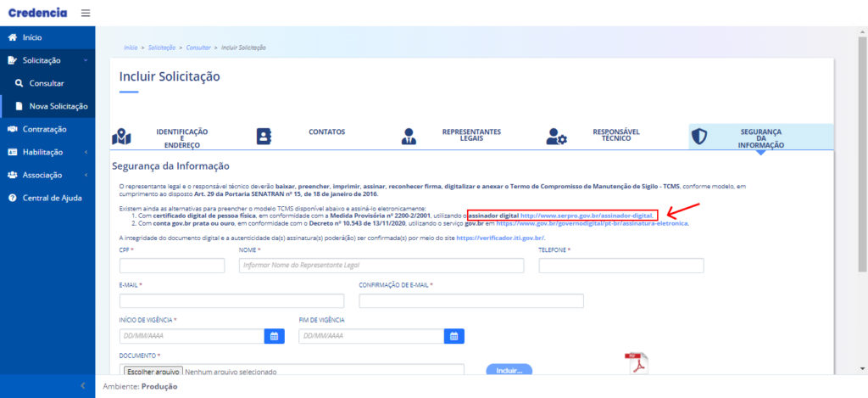
Task: Click the Incluir button
Action: tap(509, 370)
